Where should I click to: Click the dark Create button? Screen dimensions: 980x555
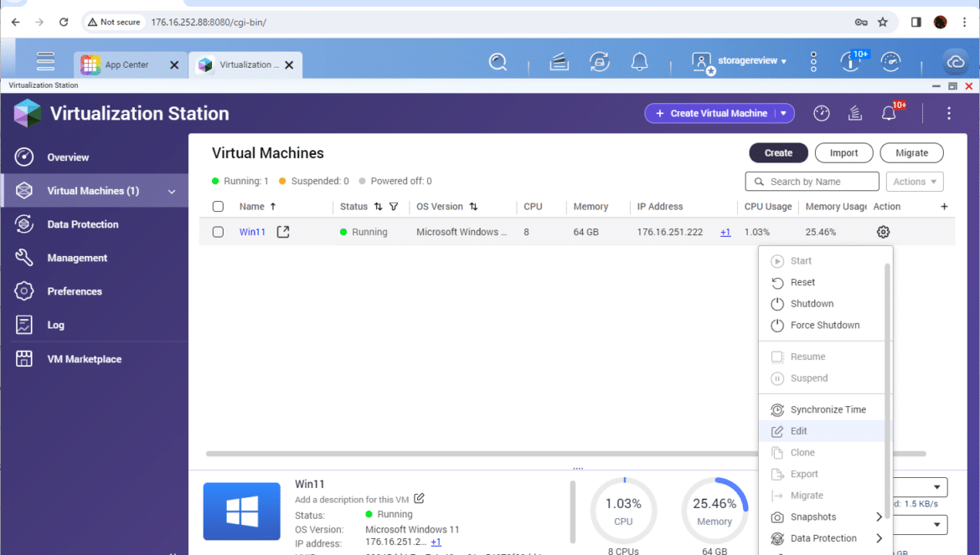point(778,153)
